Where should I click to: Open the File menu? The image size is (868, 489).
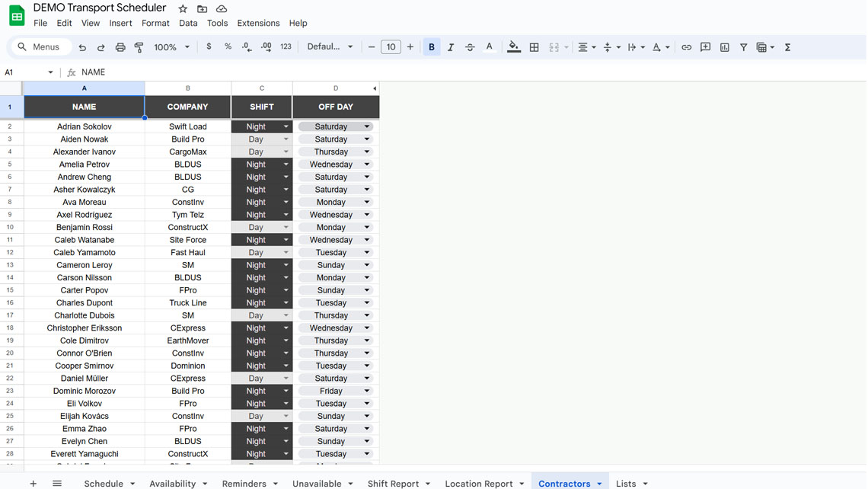[x=40, y=24]
